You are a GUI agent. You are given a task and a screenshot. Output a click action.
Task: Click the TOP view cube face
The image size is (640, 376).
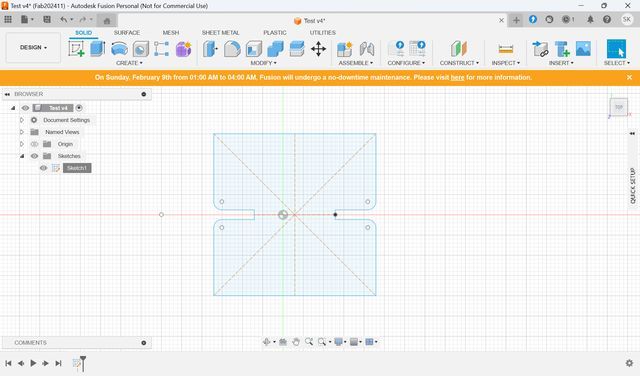[x=618, y=107]
